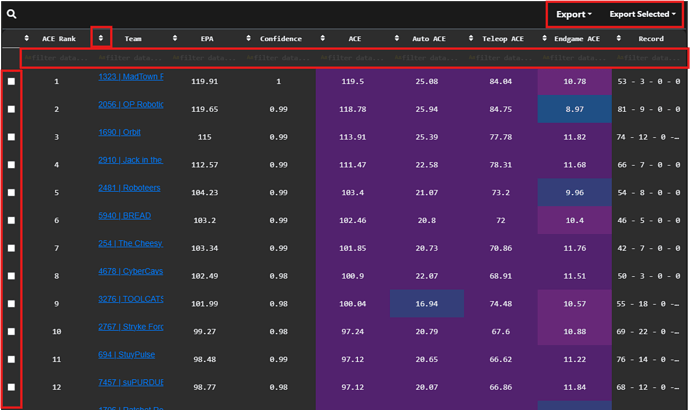Open the 4678 | CyberCavs link

131,271
